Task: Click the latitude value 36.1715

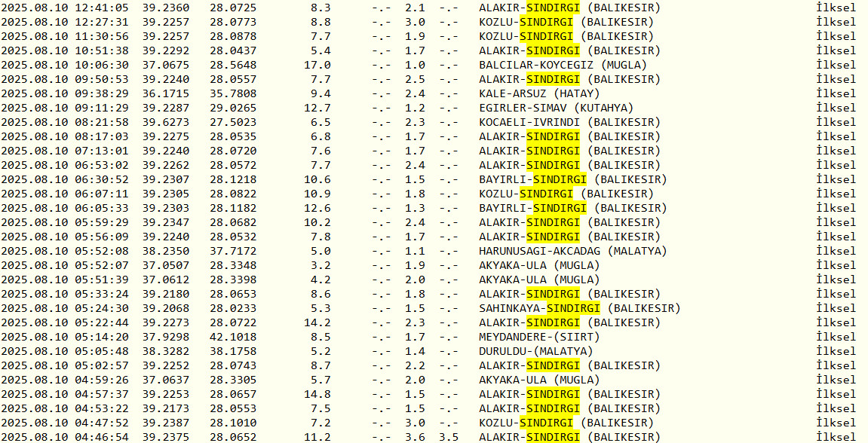Action: click(165, 94)
